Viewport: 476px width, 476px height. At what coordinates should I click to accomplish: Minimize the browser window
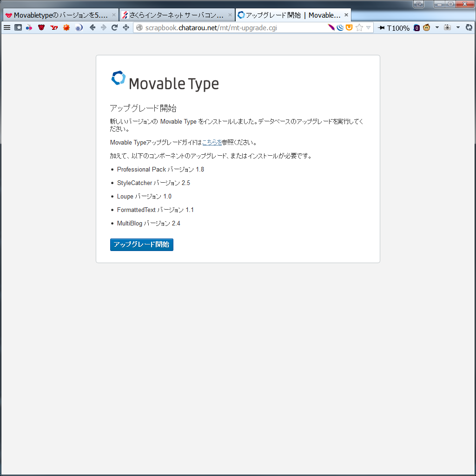tap(439, 4)
